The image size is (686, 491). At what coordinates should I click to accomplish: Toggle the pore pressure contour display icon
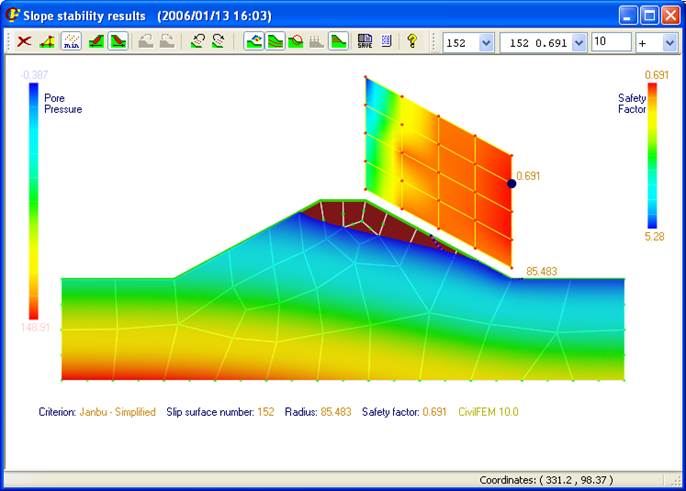click(254, 42)
